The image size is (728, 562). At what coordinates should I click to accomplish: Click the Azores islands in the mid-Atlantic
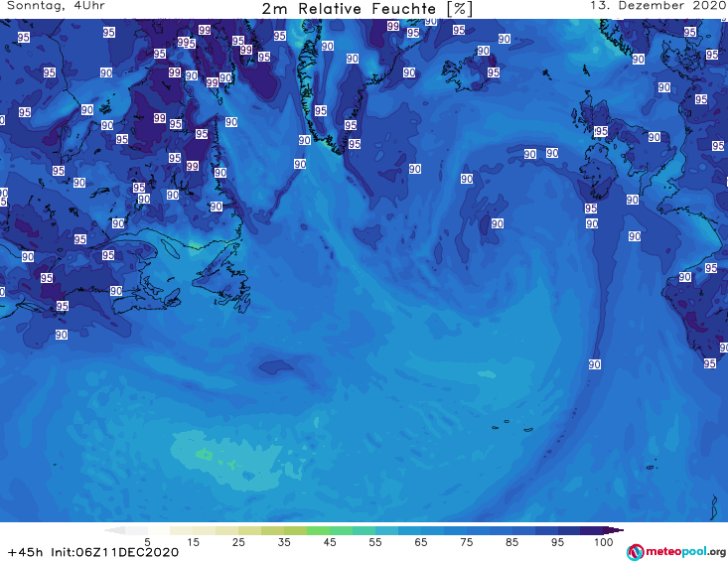click(x=513, y=426)
